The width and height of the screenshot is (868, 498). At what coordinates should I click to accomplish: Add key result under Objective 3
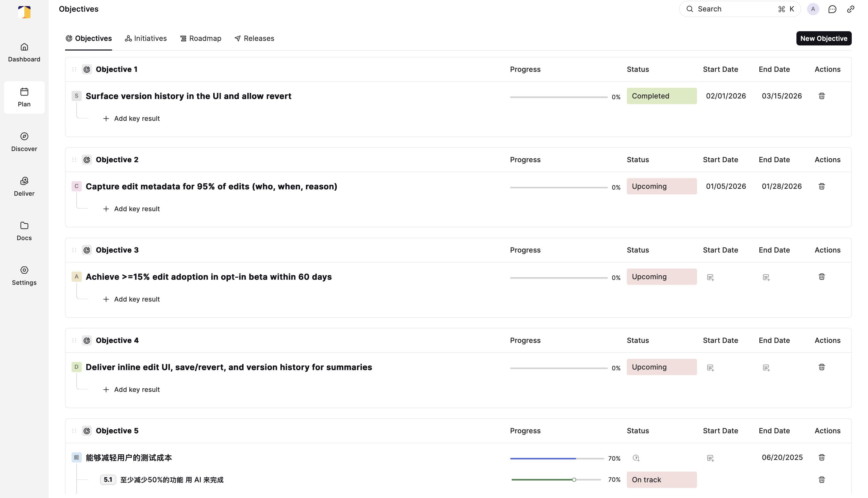click(x=131, y=299)
